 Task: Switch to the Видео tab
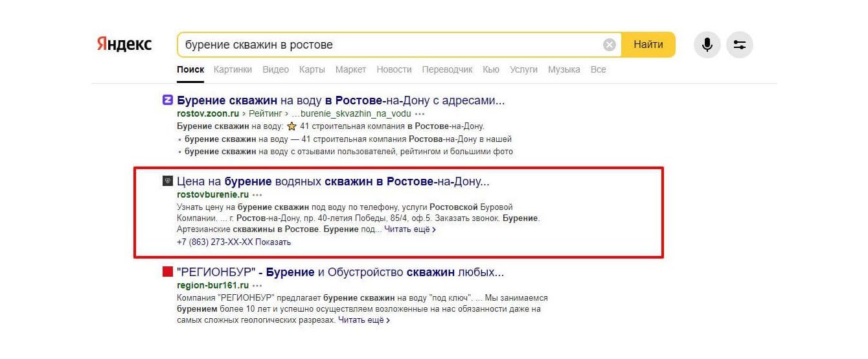click(x=275, y=69)
